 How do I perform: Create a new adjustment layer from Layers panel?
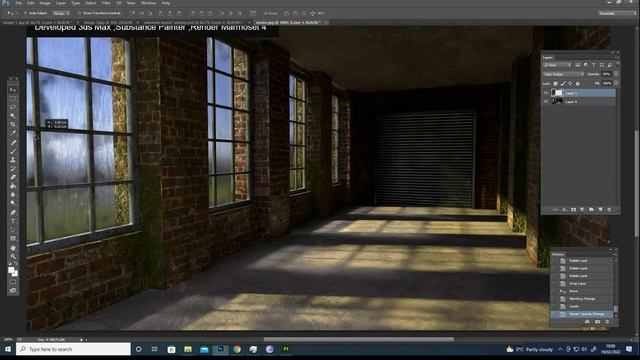582,209
